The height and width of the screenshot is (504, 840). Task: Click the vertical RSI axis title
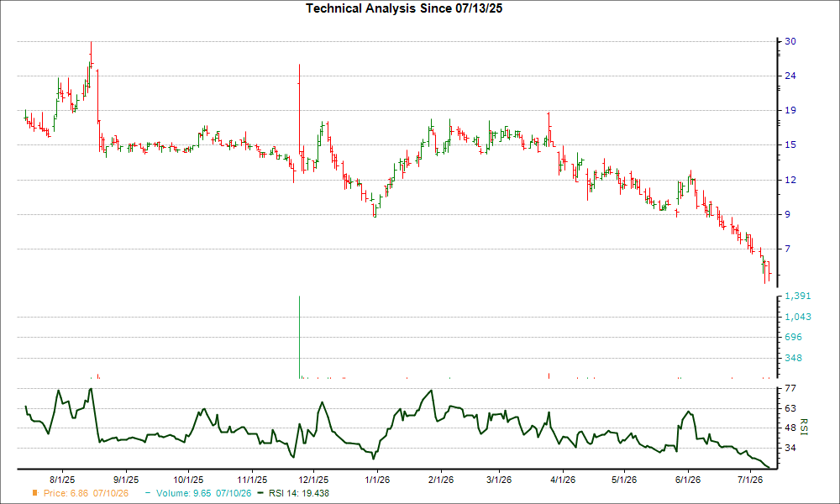click(804, 427)
